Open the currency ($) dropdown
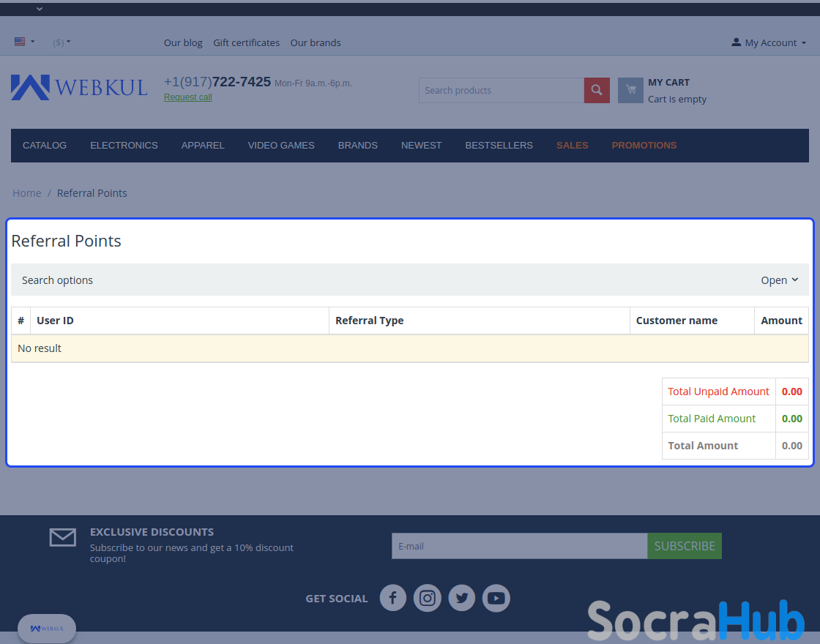820x644 pixels. tap(61, 43)
